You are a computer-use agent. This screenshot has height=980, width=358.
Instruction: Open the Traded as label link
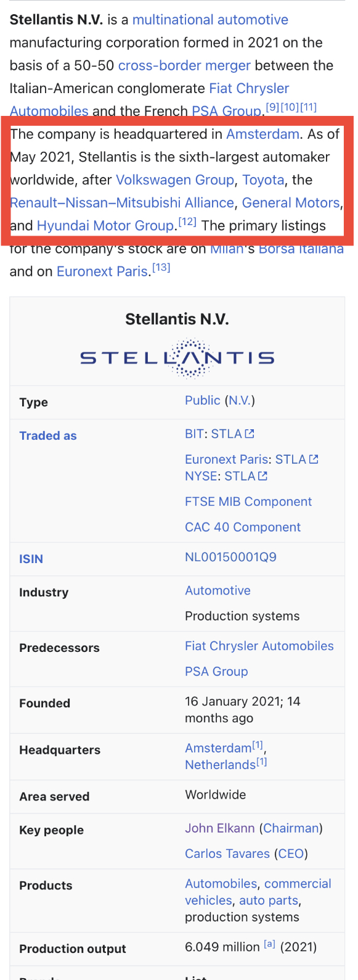pos(48,436)
